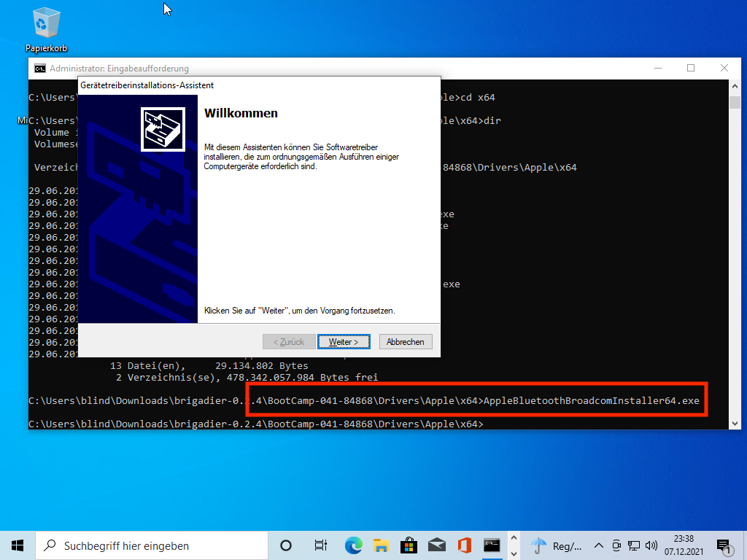Open volume speaker tray icon
This screenshot has height=560, width=747.
[x=651, y=545]
